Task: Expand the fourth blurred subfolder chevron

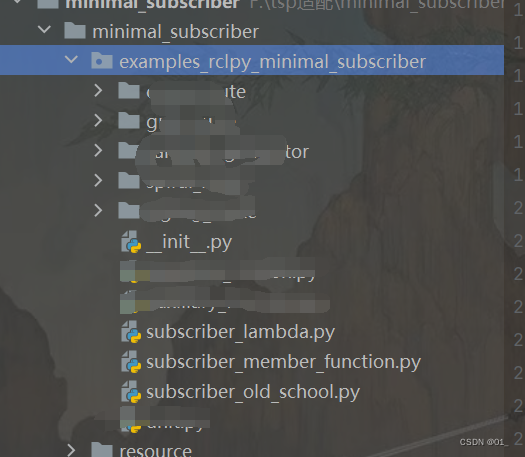Action: 98,181
